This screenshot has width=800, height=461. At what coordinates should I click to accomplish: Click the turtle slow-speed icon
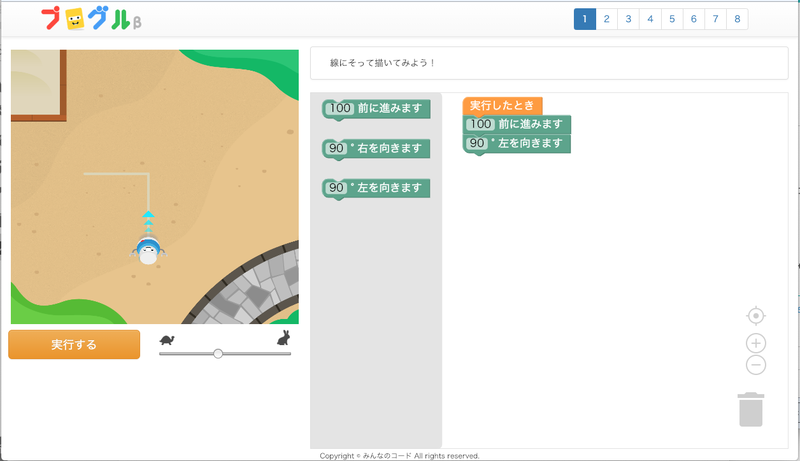point(167,340)
